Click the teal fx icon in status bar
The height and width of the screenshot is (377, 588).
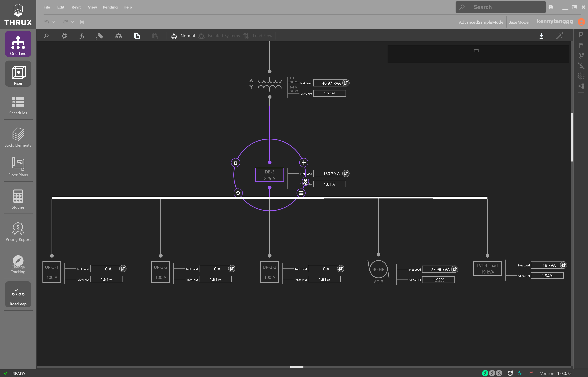[520, 373]
